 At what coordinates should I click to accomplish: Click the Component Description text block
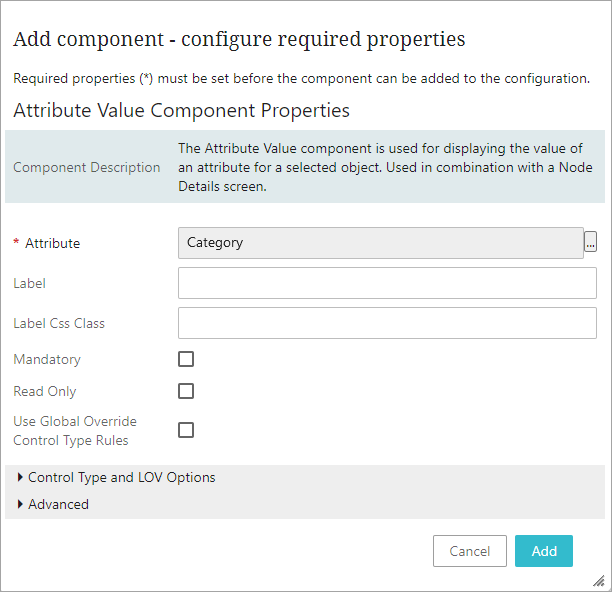point(385,167)
